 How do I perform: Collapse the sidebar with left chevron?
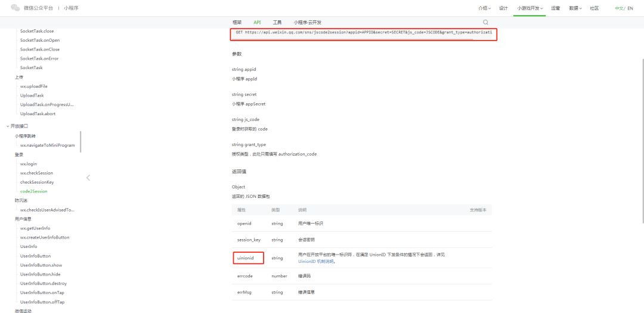click(88, 178)
